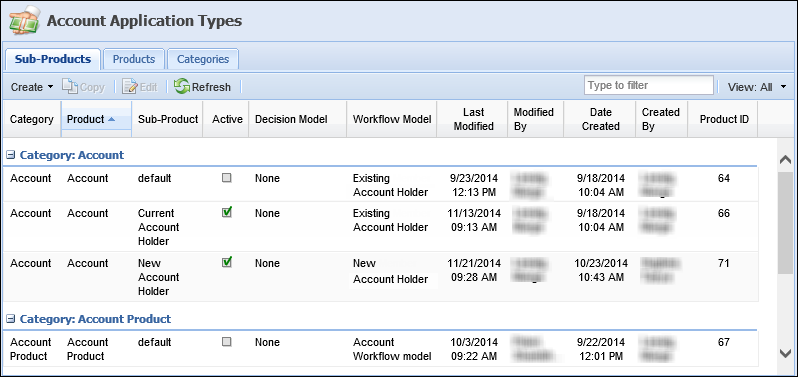Click the vertical scrollbar thumb

785,224
